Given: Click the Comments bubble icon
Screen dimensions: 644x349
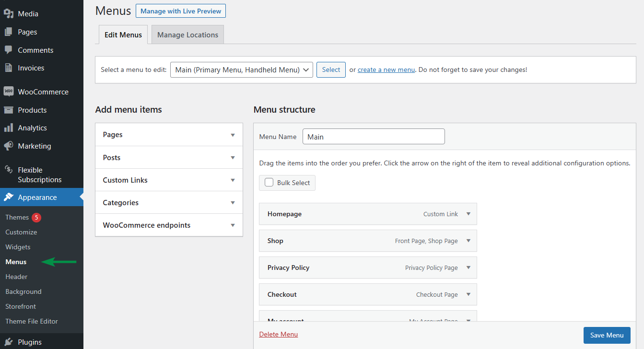Looking at the screenshot, I should 9,50.
